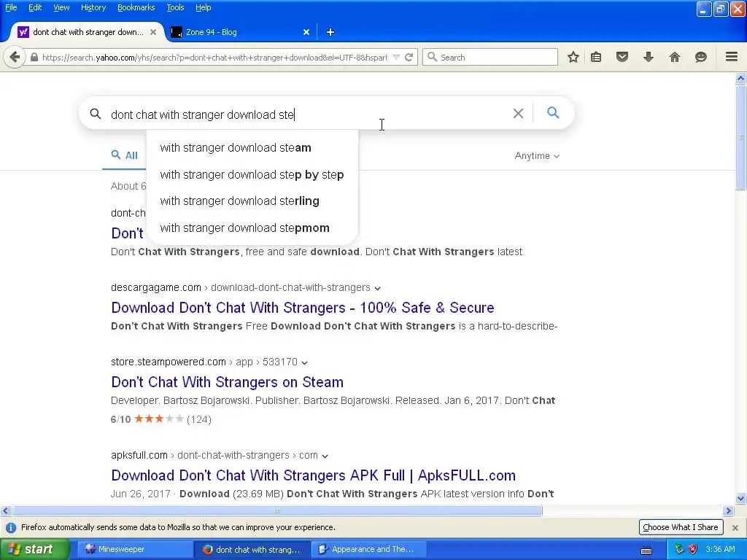
Task: Click the Choose What I Share button
Action: coord(681,527)
